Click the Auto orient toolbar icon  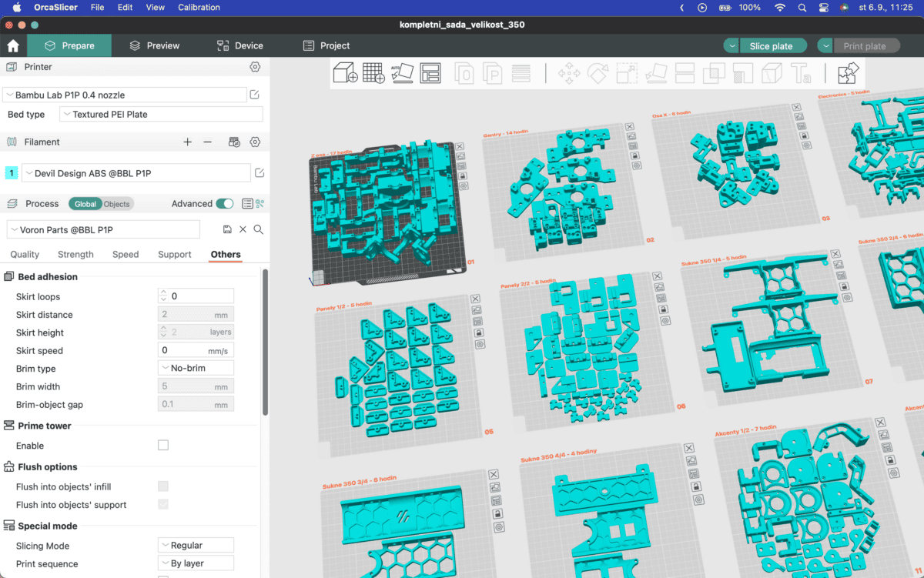[x=402, y=73]
